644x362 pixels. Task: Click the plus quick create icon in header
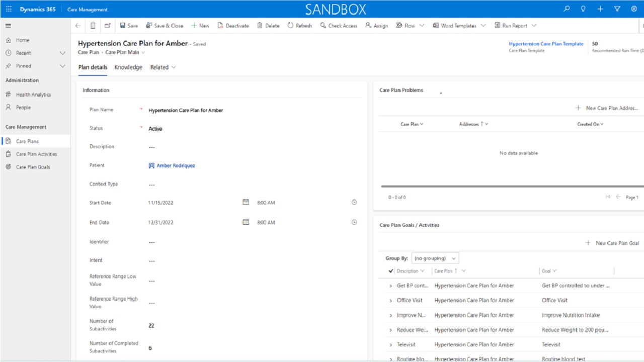(x=600, y=9)
